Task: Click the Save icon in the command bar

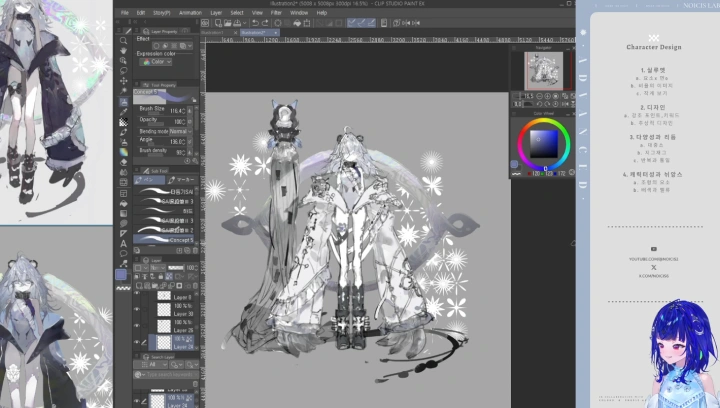Action: pos(237,23)
